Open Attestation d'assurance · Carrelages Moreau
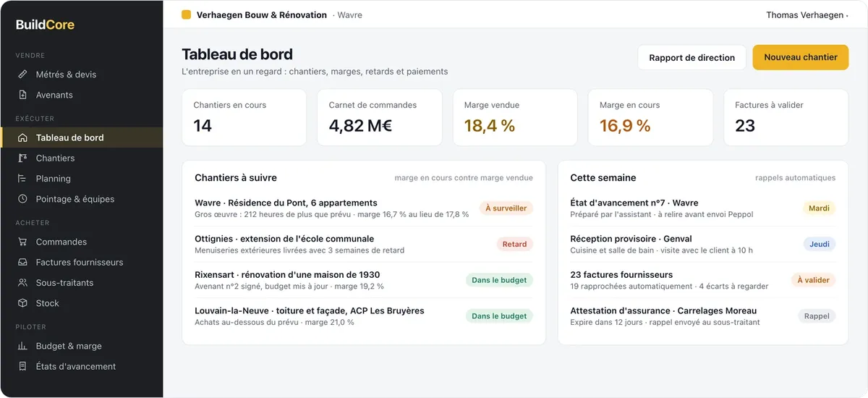Screen dimensions: 868x398 [x=702, y=316]
